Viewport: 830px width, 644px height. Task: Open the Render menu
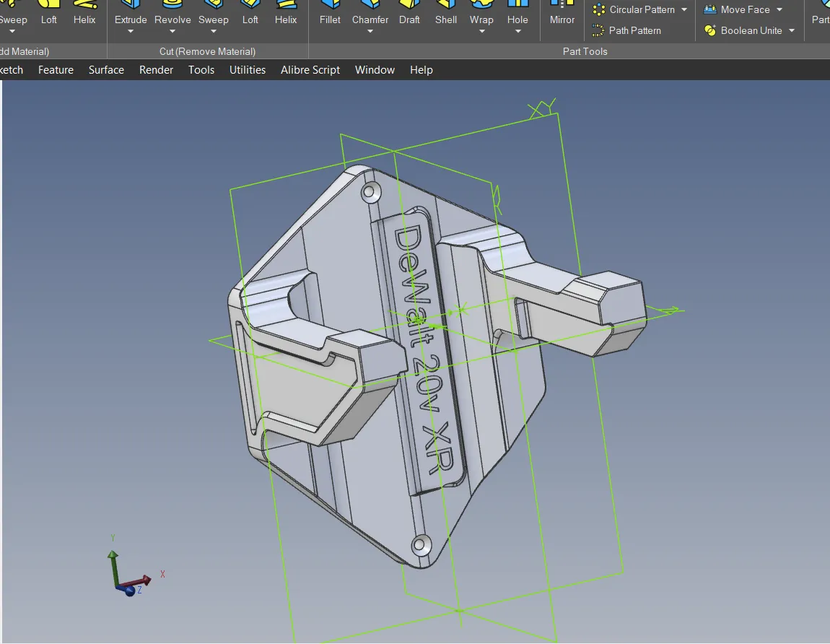coord(157,70)
